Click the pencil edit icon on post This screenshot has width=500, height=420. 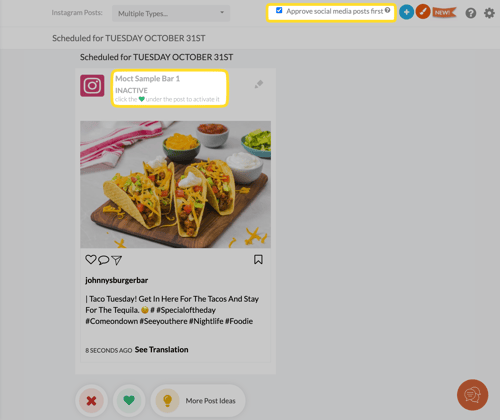(259, 84)
